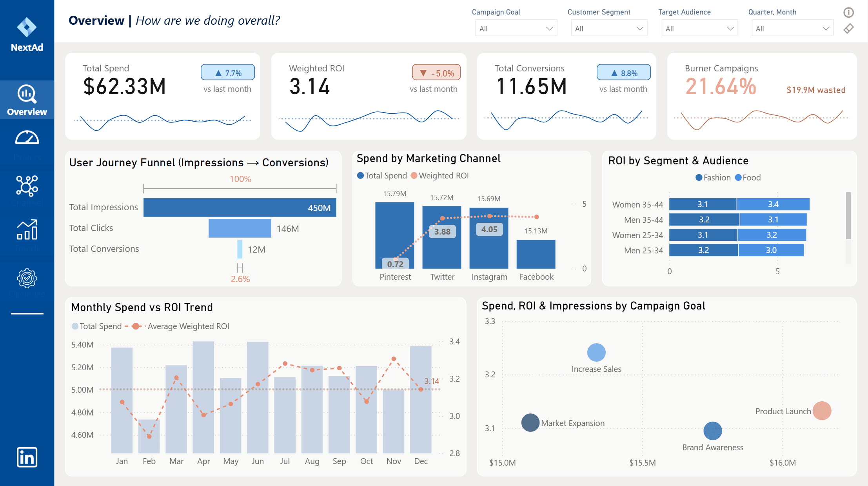868x486 pixels.
Task: Open the Trends chart page icon
Action: click(x=27, y=230)
